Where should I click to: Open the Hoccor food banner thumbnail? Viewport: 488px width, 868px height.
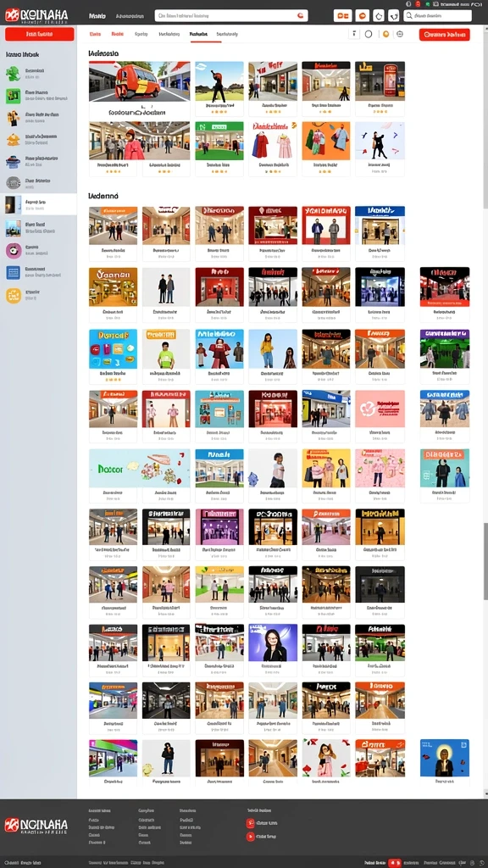pos(140,468)
